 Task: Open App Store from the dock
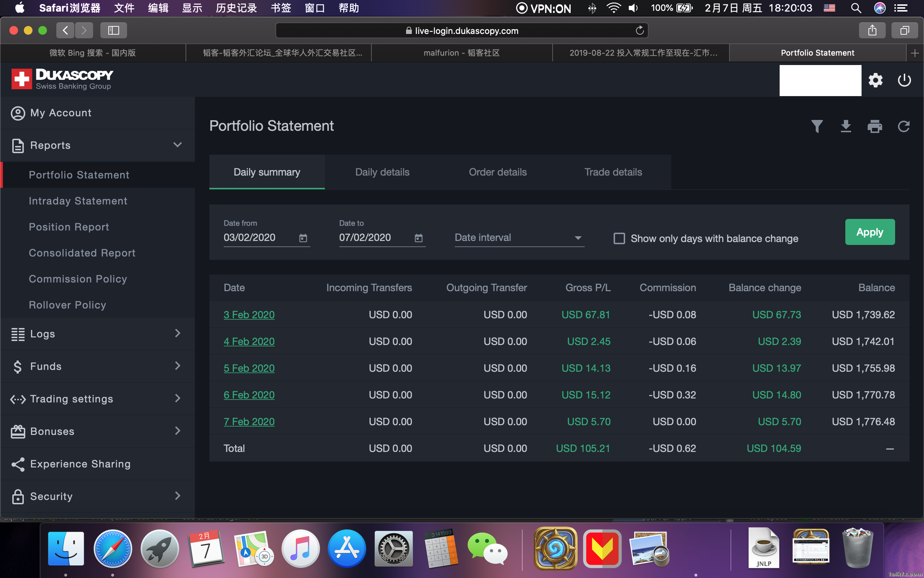(x=347, y=549)
